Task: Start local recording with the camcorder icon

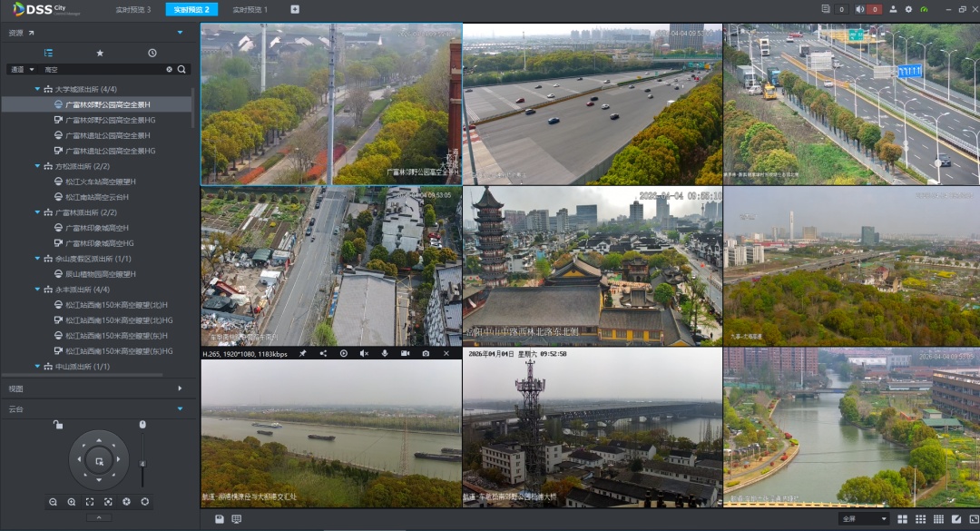Action: click(x=405, y=353)
